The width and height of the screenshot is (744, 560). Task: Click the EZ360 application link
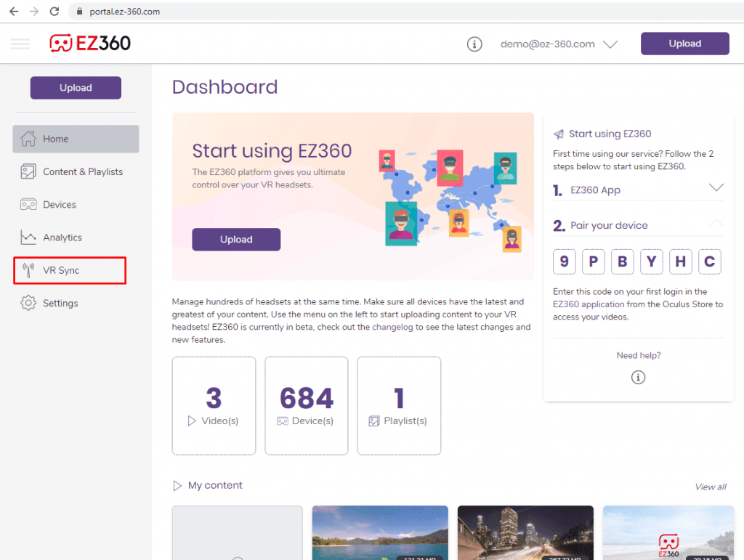pos(589,304)
